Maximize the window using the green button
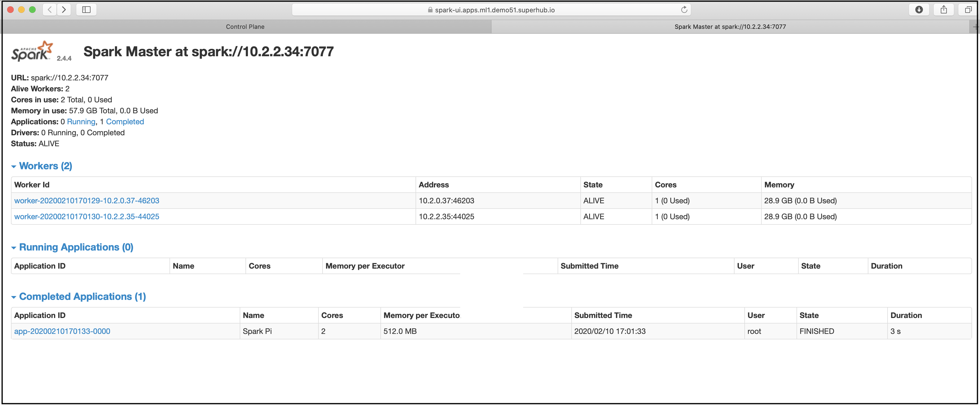The image size is (980, 411). point(32,10)
